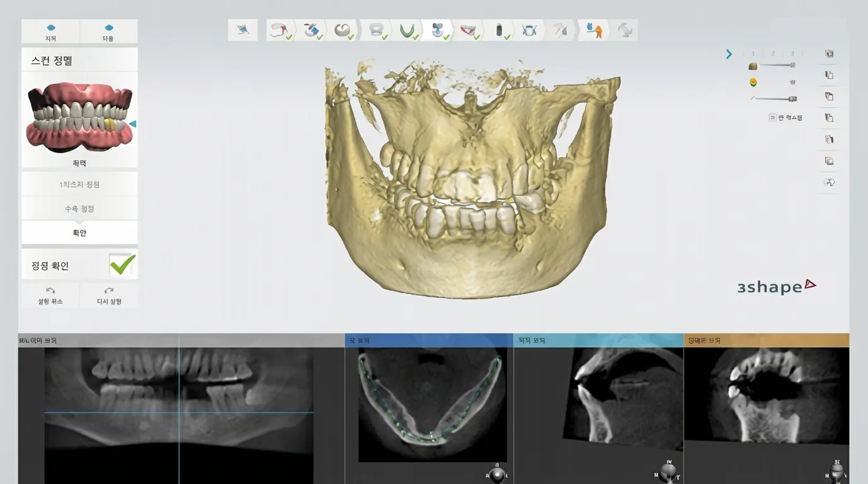Image resolution: width=868 pixels, height=484 pixels.
Task: Adjust the bone model transparency slider
Action: click(x=776, y=66)
